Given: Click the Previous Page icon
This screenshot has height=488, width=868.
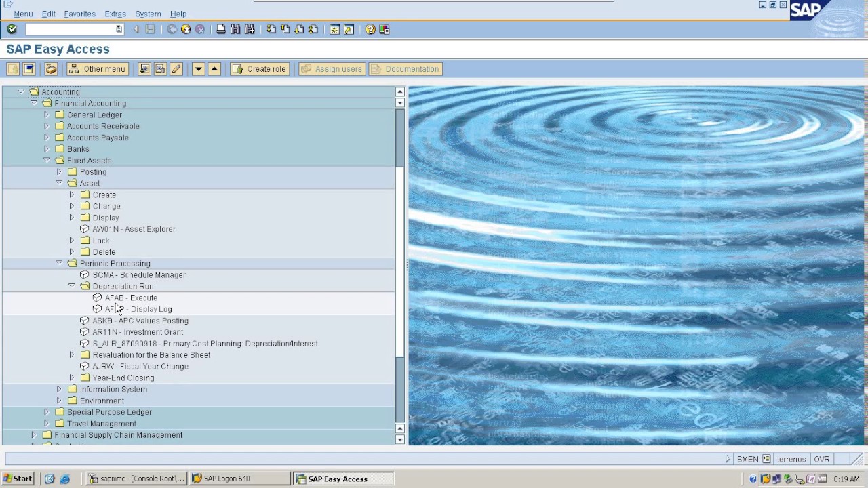Looking at the screenshot, I should tap(285, 29).
